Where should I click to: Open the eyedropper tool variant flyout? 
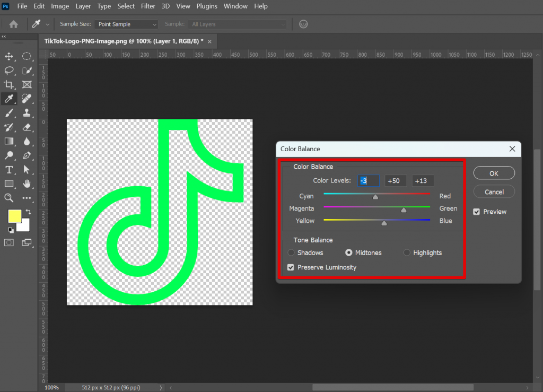(48, 24)
